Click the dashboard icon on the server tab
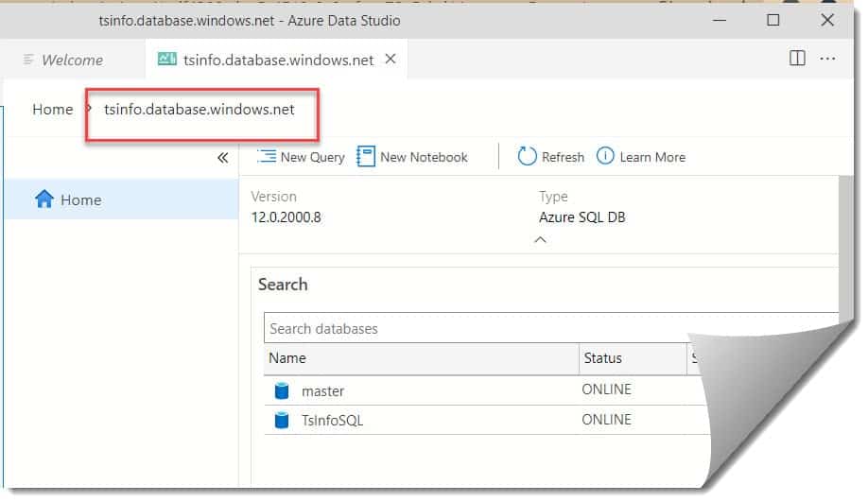Screen dimensions: 868x502 pos(166,59)
